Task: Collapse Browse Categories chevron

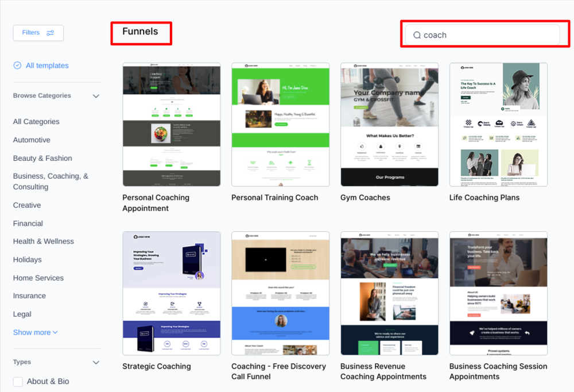Action: [96, 96]
